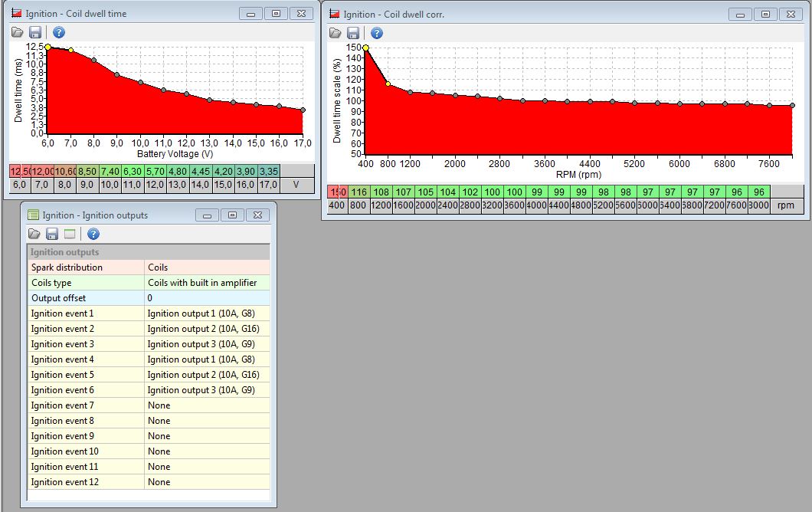Open help for Coil dwell time

click(59, 32)
